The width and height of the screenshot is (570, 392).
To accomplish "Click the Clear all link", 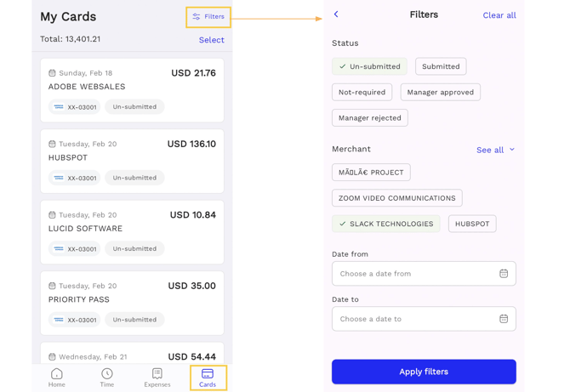I will [499, 15].
